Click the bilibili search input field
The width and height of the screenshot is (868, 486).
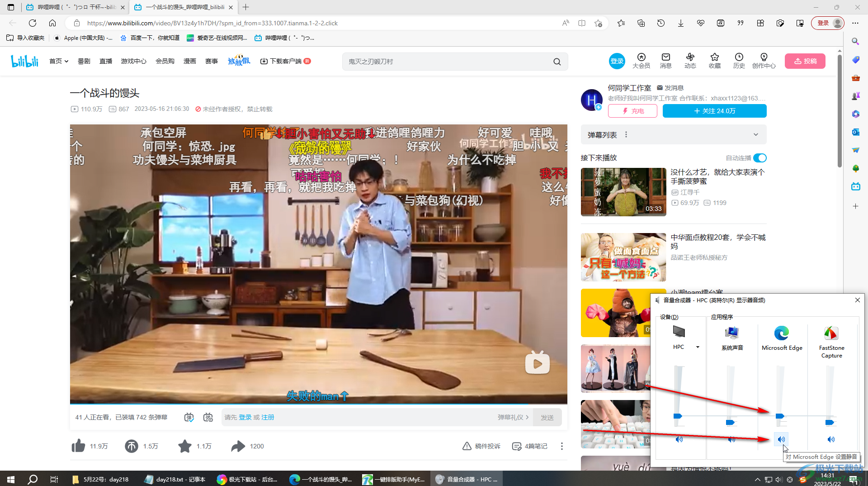point(448,62)
